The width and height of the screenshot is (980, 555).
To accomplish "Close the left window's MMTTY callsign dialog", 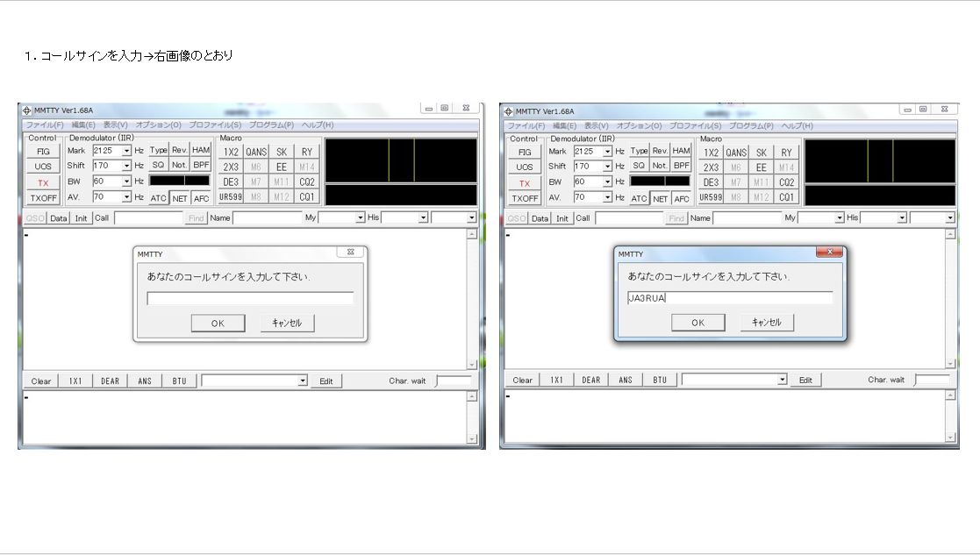I will pos(351,252).
